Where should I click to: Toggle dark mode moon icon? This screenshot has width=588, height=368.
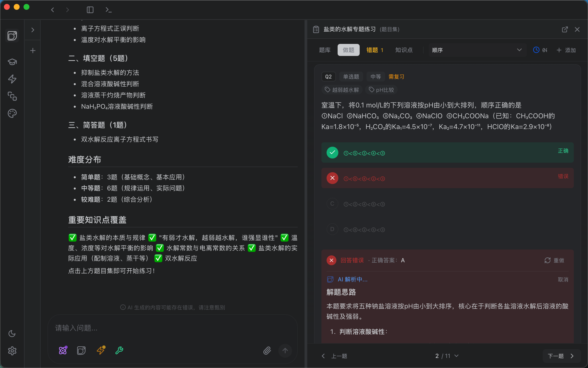[x=12, y=333]
